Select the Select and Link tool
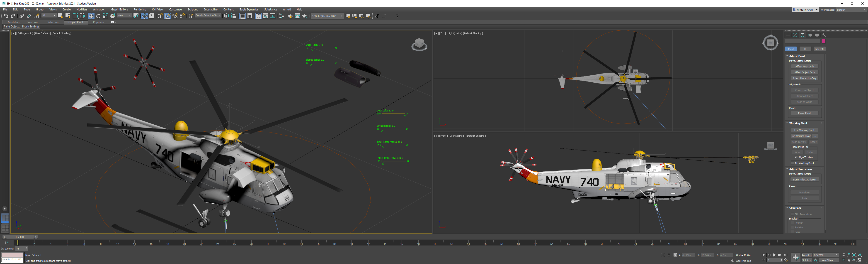 click(22, 16)
